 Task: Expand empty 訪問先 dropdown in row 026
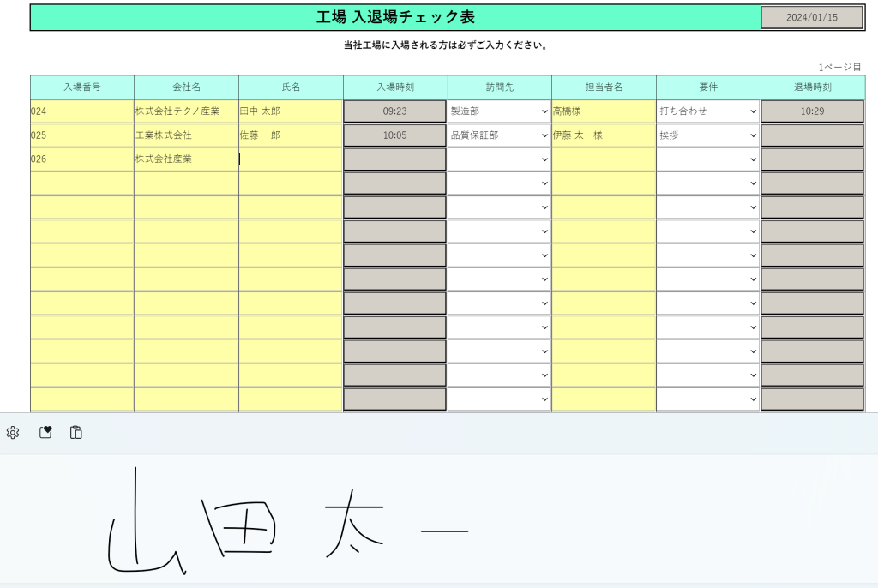[499, 159]
